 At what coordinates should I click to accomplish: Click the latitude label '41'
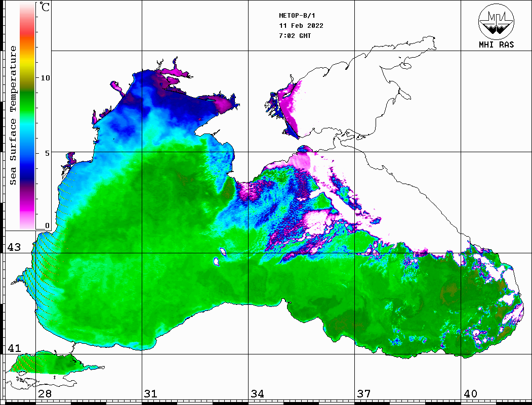(14, 348)
